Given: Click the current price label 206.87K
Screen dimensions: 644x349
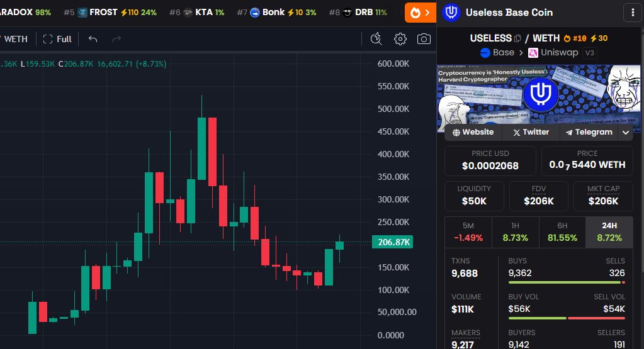Looking at the screenshot, I should point(393,242).
